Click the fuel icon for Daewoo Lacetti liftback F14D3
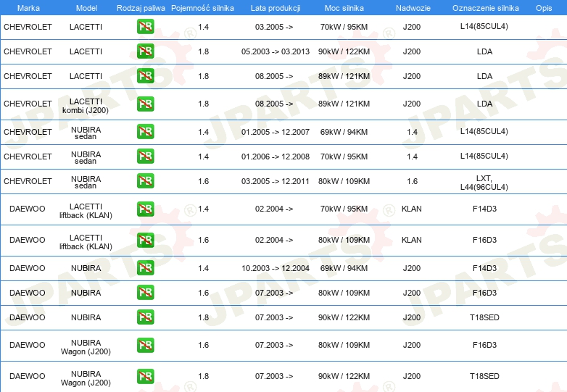 point(145,209)
